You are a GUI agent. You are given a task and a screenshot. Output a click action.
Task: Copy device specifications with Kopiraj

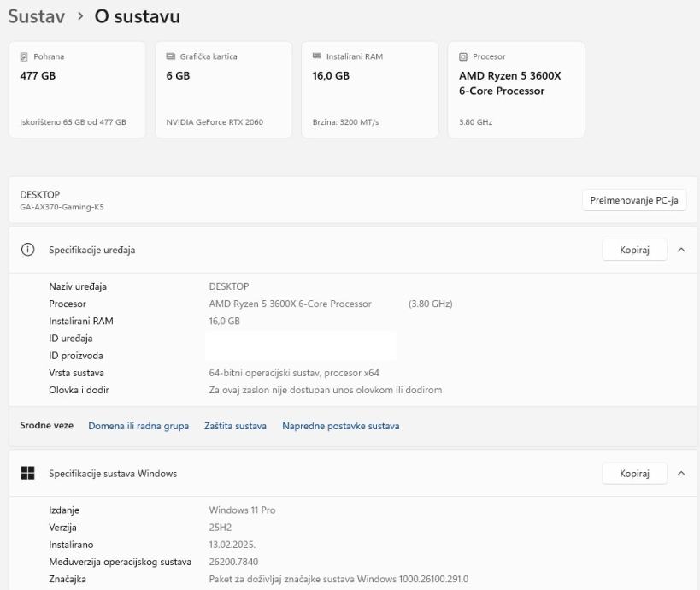coord(634,251)
